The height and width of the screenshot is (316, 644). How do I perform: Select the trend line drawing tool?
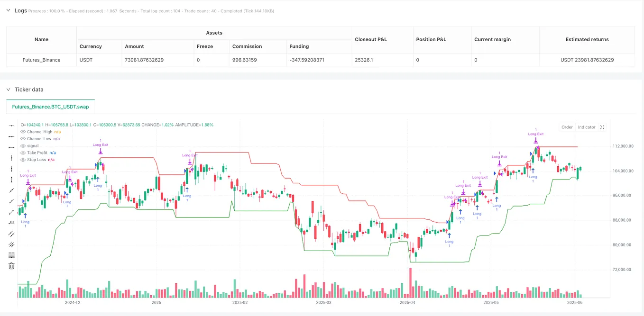click(x=11, y=190)
